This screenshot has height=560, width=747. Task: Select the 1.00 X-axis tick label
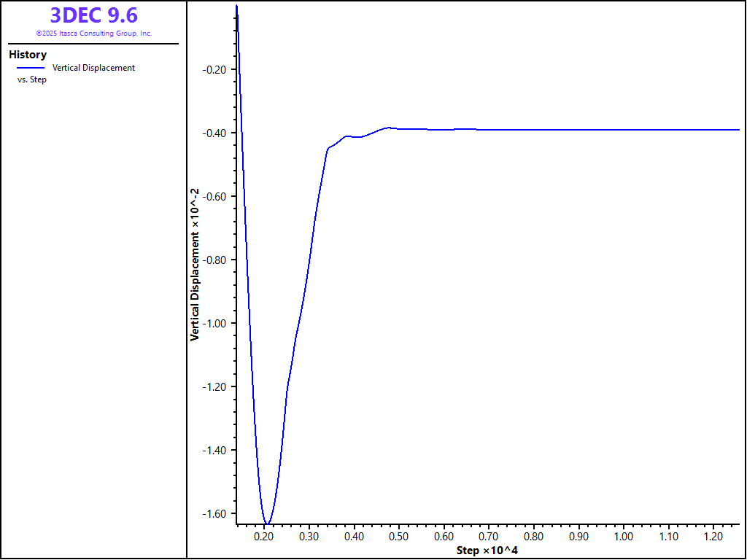(624, 537)
